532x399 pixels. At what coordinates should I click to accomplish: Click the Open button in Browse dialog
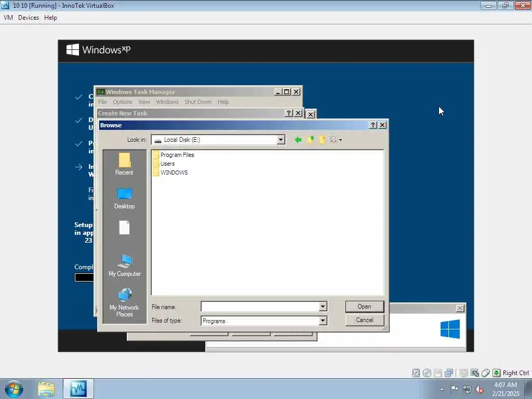(x=365, y=307)
